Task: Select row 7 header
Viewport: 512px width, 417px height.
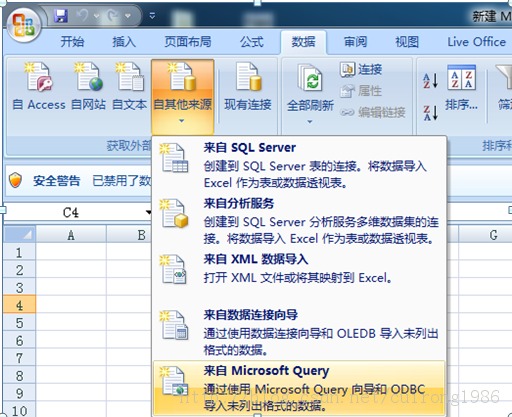Action: (x=20, y=358)
